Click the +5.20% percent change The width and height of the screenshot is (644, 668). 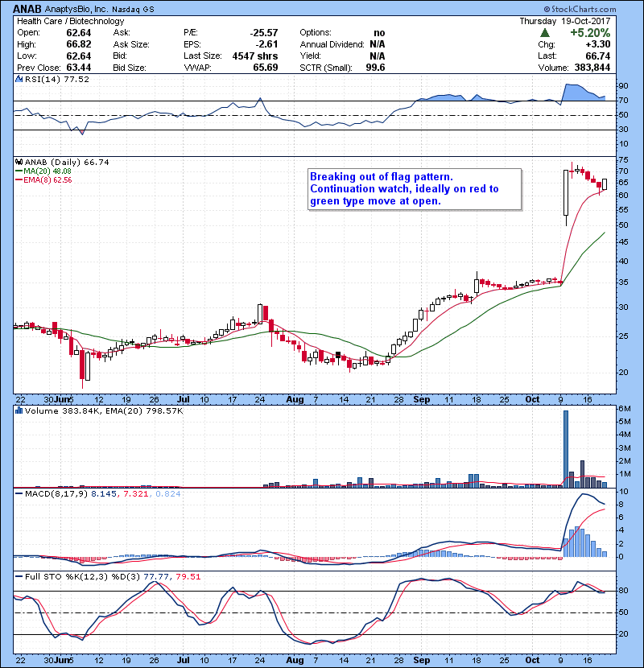tap(590, 33)
